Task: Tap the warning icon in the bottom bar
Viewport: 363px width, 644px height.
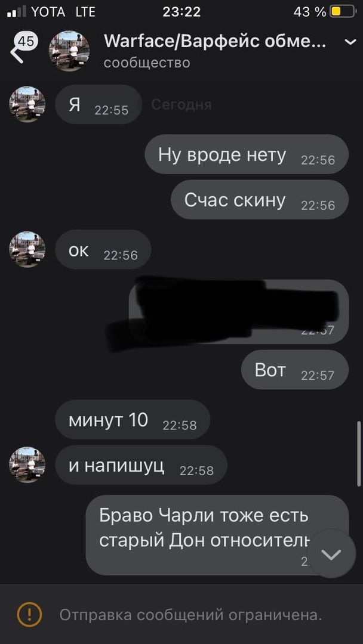Action: point(29,614)
